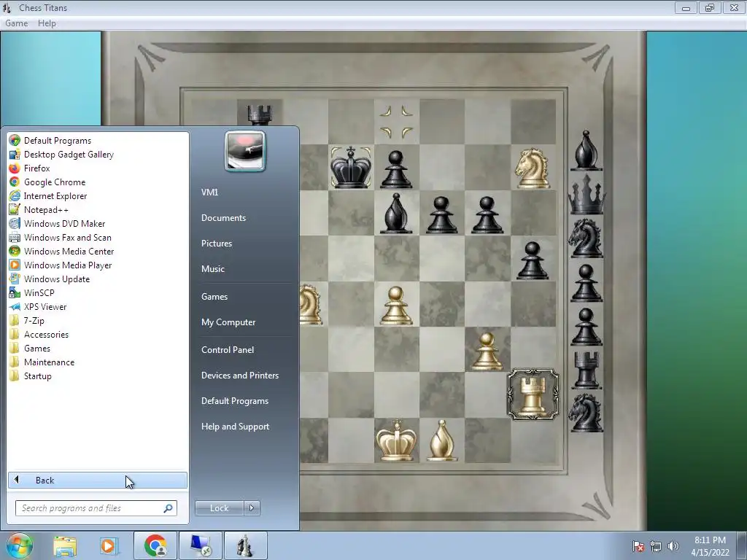Image resolution: width=747 pixels, height=560 pixels.
Task: Click the white knight near black pawns
Action: click(x=532, y=168)
